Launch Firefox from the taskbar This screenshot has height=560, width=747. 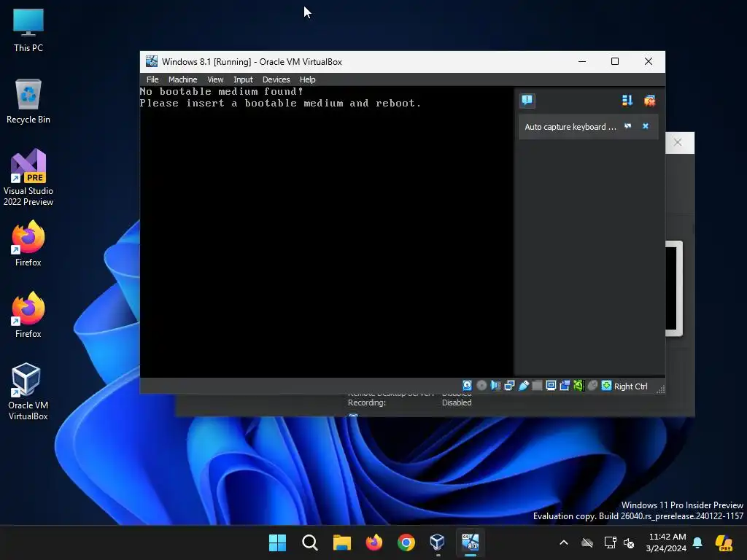pyautogui.click(x=374, y=542)
